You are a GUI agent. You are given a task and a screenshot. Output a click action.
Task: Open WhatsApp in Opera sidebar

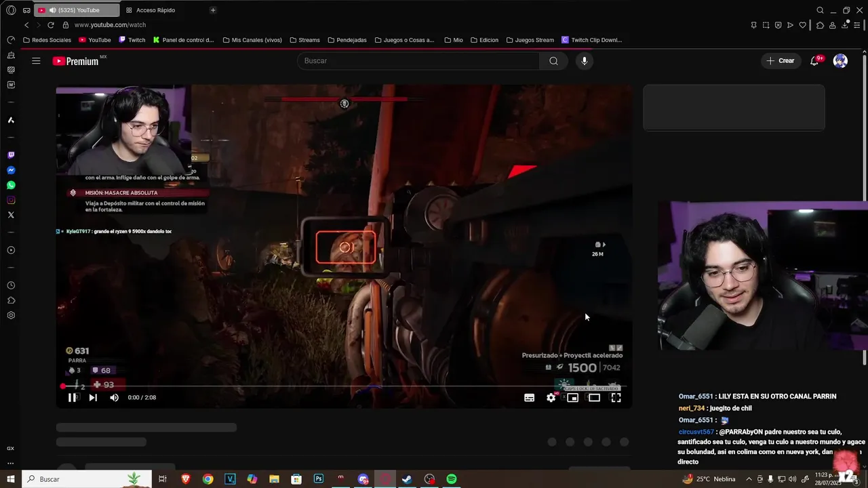click(11, 185)
